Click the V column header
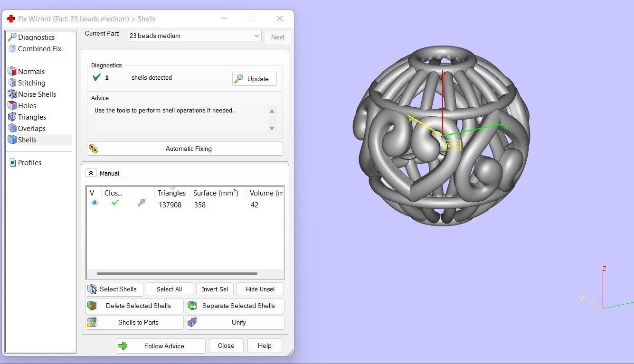The height and width of the screenshot is (364, 634). [x=92, y=193]
